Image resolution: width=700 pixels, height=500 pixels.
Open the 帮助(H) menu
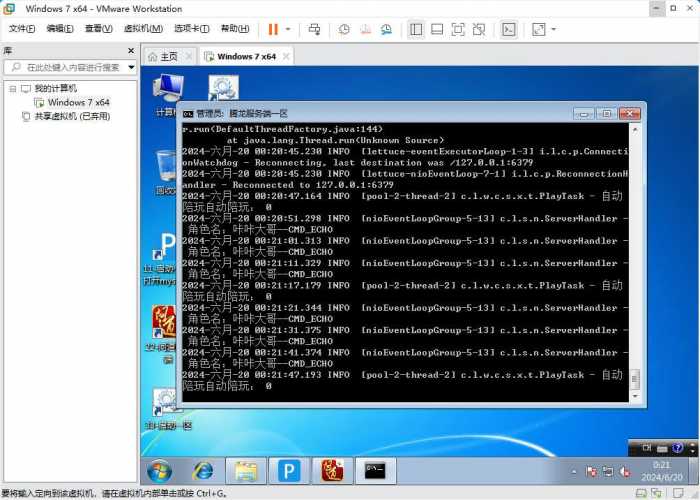(235, 29)
